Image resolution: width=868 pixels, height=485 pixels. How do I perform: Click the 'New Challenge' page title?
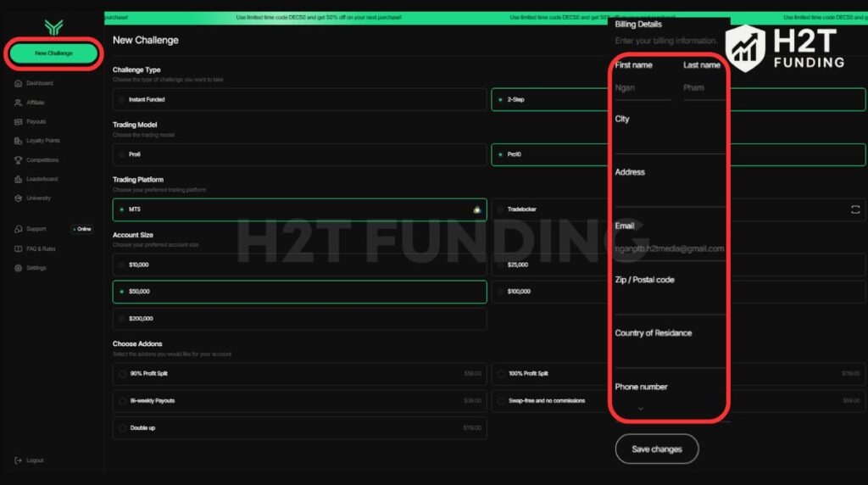[146, 40]
